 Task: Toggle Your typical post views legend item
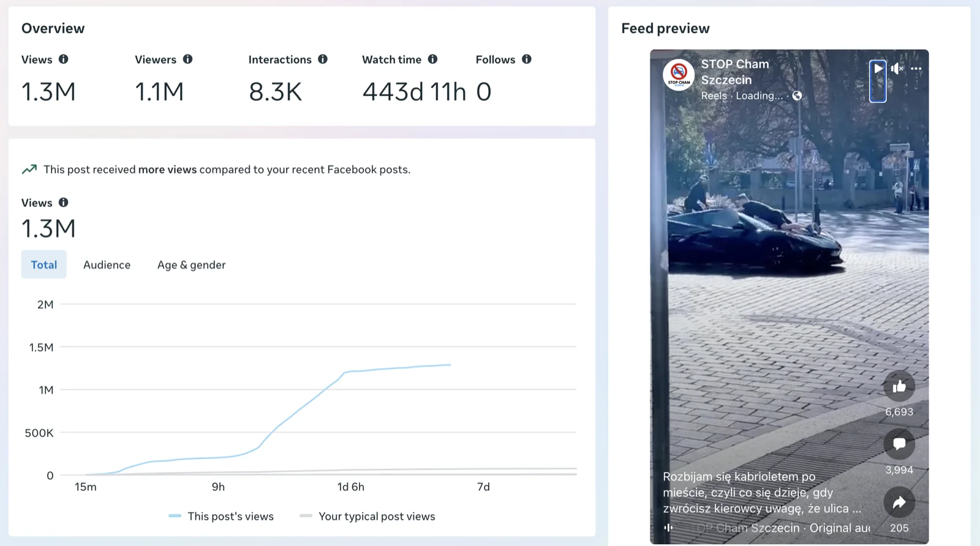coord(367,517)
